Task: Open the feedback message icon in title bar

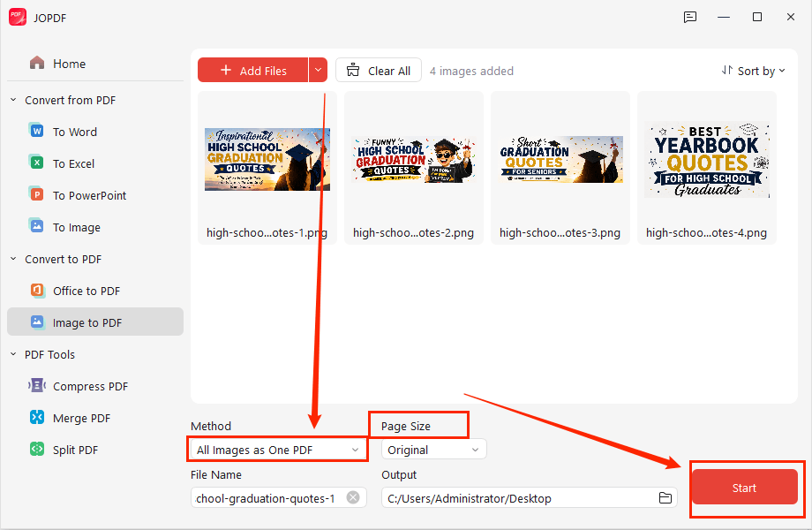Action: pos(690,17)
